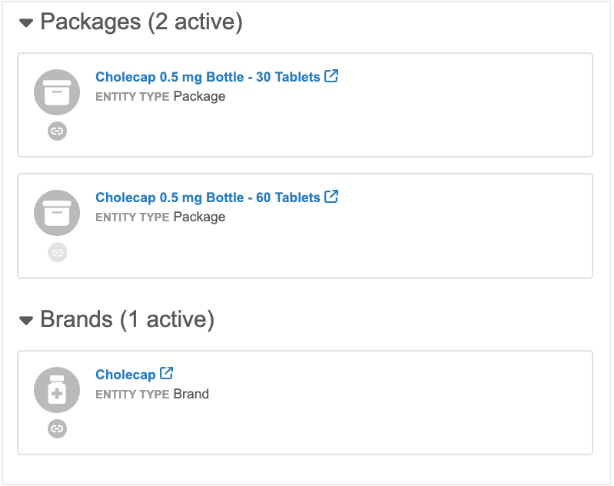Click the box icon for 30 Tablets package
The width and height of the screenshot is (614, 486).
[57, 92]
